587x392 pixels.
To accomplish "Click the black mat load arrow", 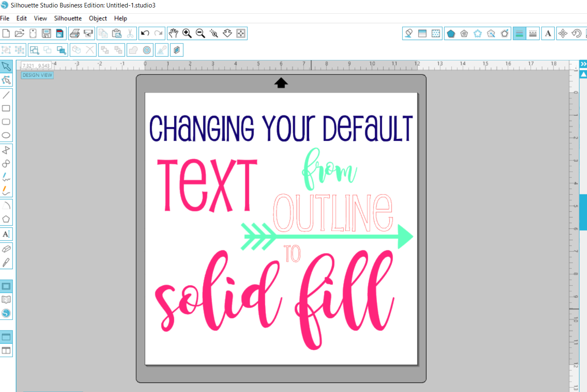I will pos(281,83).
